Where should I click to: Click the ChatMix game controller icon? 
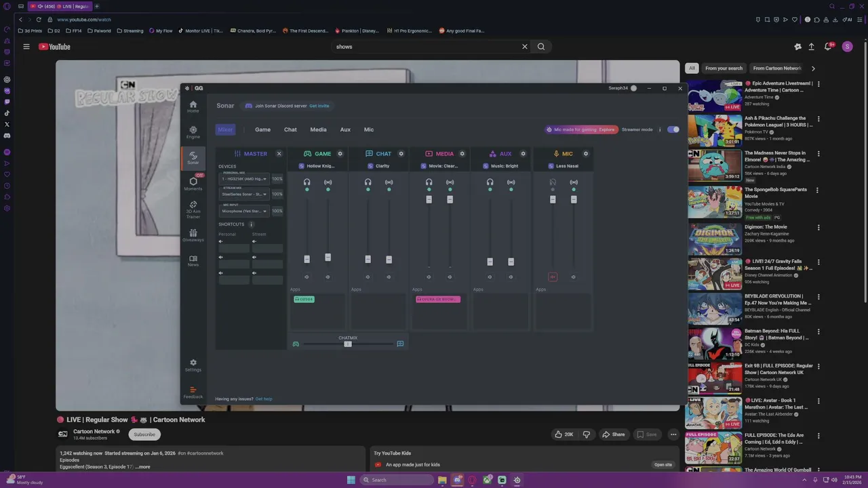[296, 344]
